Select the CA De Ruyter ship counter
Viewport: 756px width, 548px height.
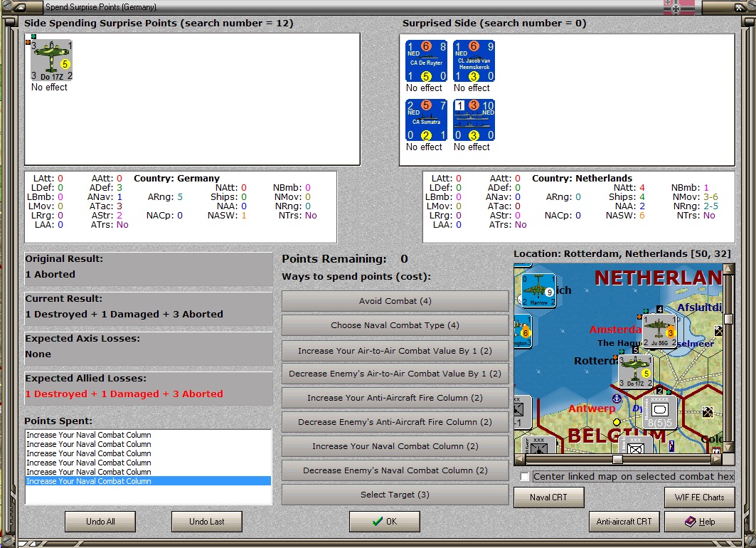point(426,60)
